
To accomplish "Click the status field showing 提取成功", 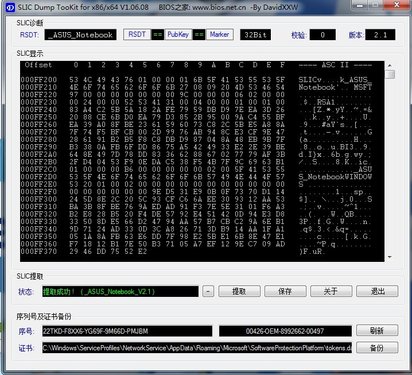I will (x=120, y=291).
